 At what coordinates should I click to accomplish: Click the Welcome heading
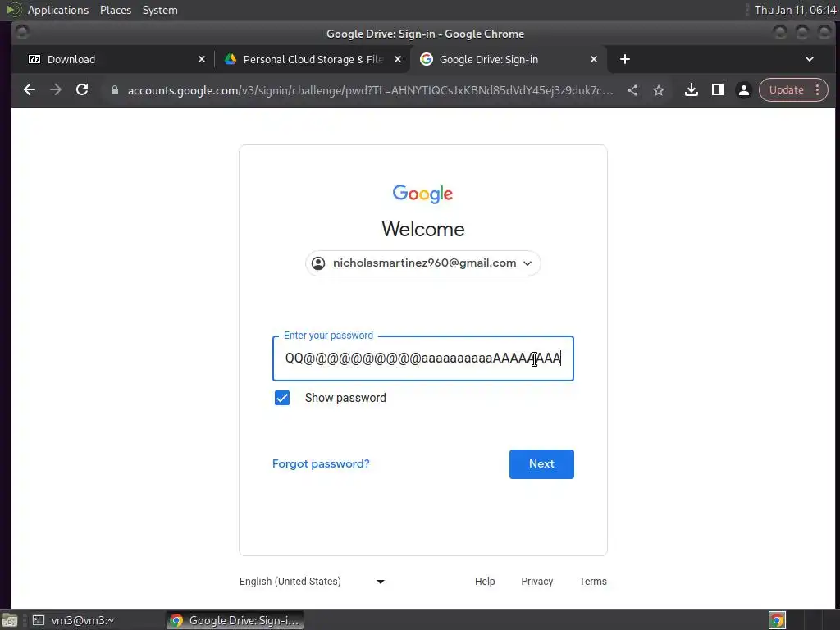(423, 230)
